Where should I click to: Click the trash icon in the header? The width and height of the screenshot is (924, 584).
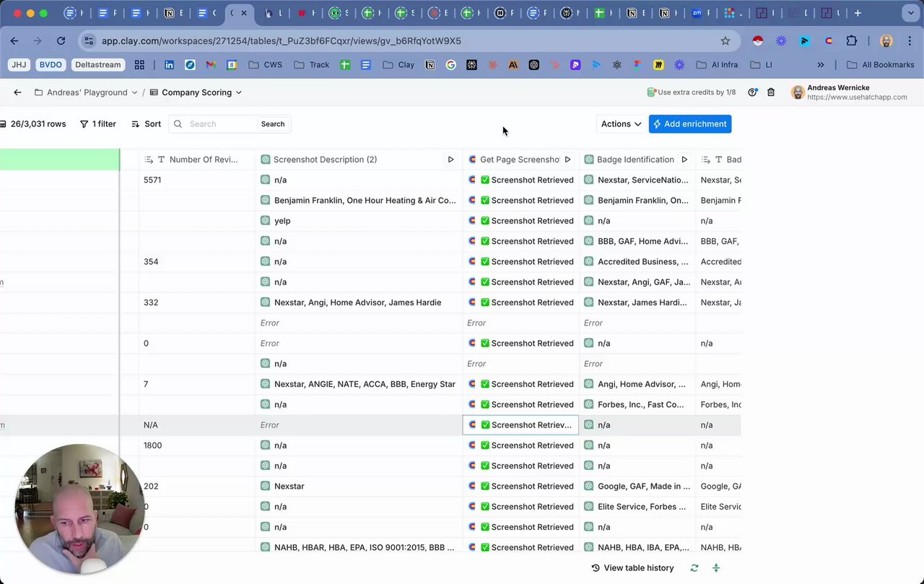771,92
